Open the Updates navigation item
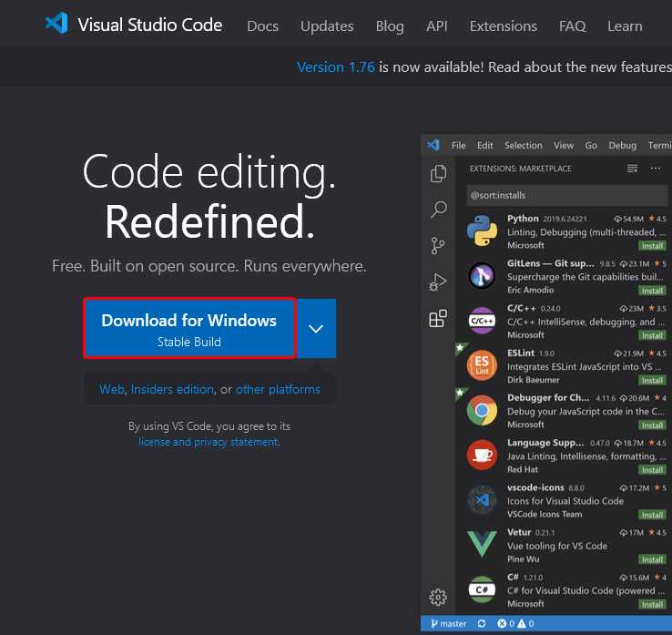The height and width of the screenshot is (635, 672). coord(327,26)
